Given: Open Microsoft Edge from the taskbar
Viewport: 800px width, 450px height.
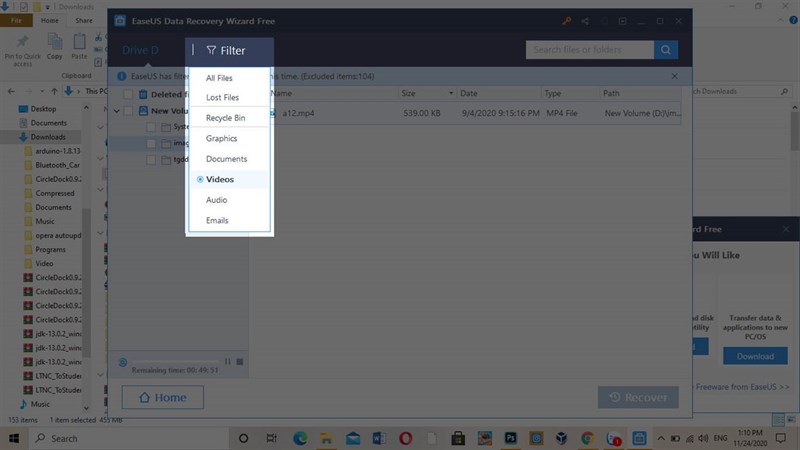Looking at the screenshot, I should (300, 438).
